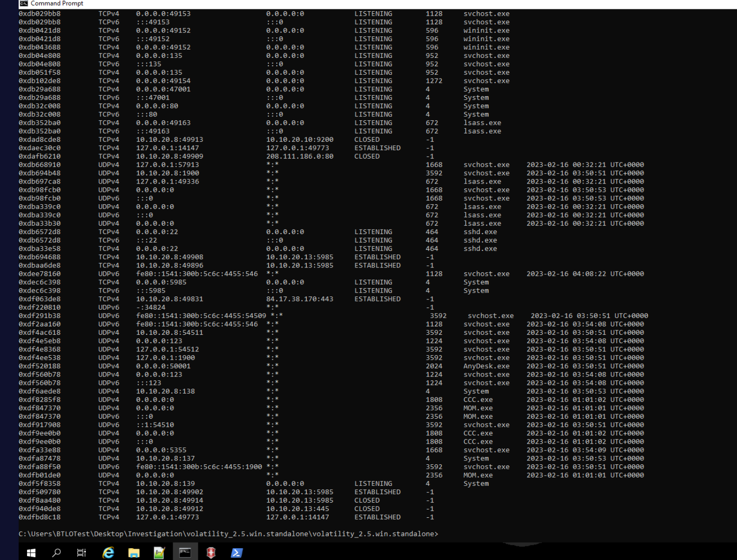Image resolution: width=737 pixels, height=560 pixels.
Task: Open the Command Prompt window system menu icon
Action: point(24,3)
